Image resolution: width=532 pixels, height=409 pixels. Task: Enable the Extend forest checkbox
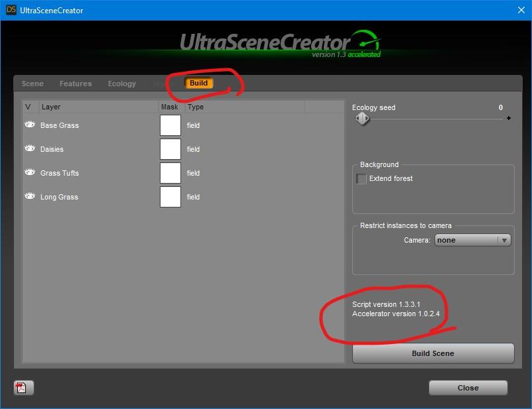coord(362,179)
